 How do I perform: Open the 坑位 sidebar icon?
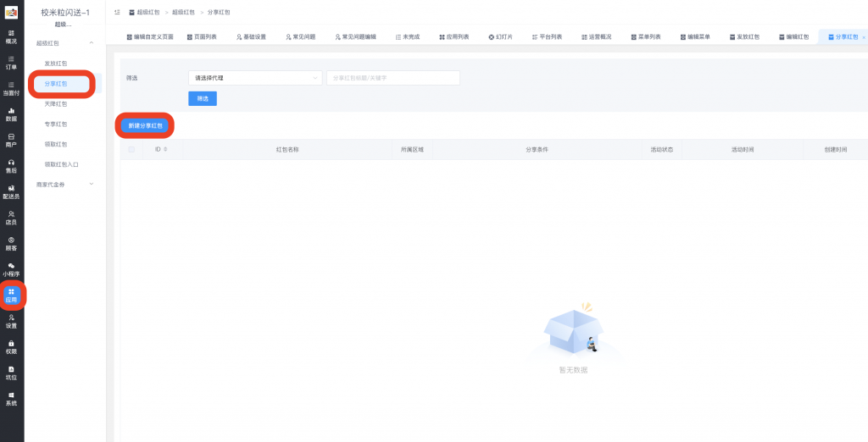(11, 373)
